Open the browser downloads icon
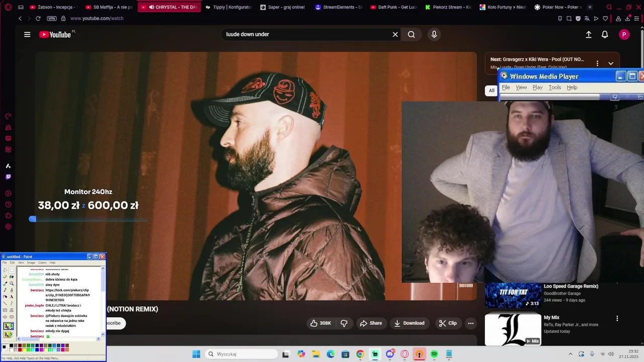644x362 pixels. click(628, 19)
